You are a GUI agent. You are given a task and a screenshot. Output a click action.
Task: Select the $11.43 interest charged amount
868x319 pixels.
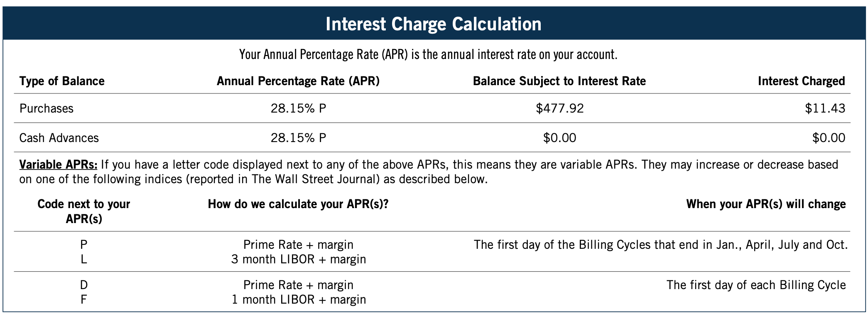(x=825, y=108)
